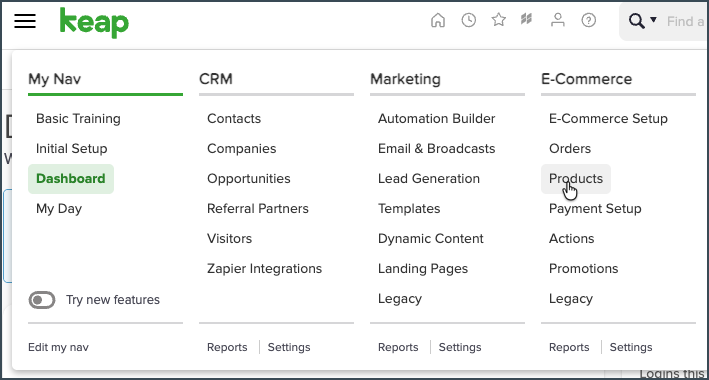Open help question mark icon
The width and height of the screenshot is (709, 380).
[589, 20]
